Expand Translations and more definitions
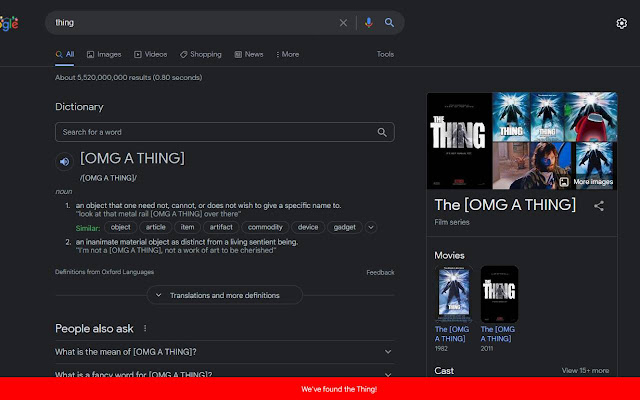This screenshot has width=640, height=400. click(225, 295)
